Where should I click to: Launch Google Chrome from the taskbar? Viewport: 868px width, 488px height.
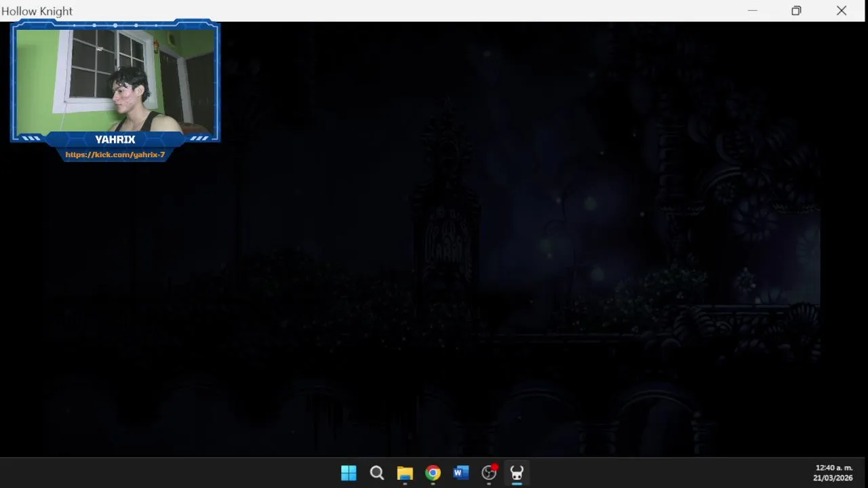coord(433,473)
